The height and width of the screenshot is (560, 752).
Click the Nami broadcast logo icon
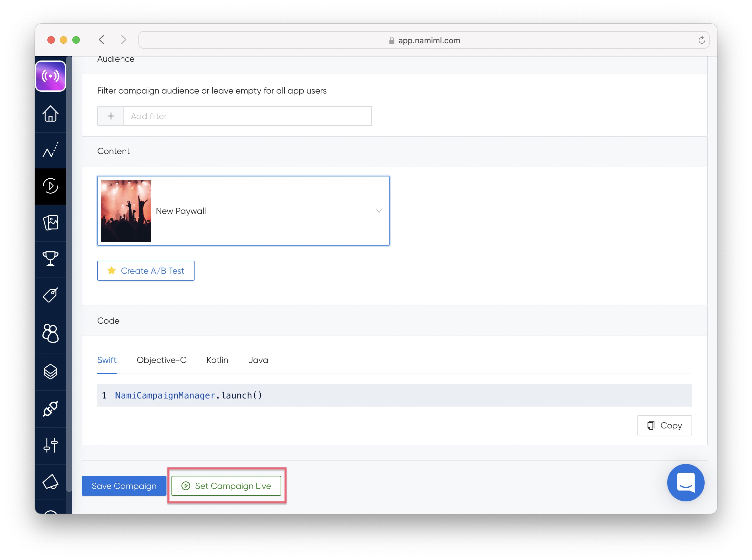[x=51, y=76]
